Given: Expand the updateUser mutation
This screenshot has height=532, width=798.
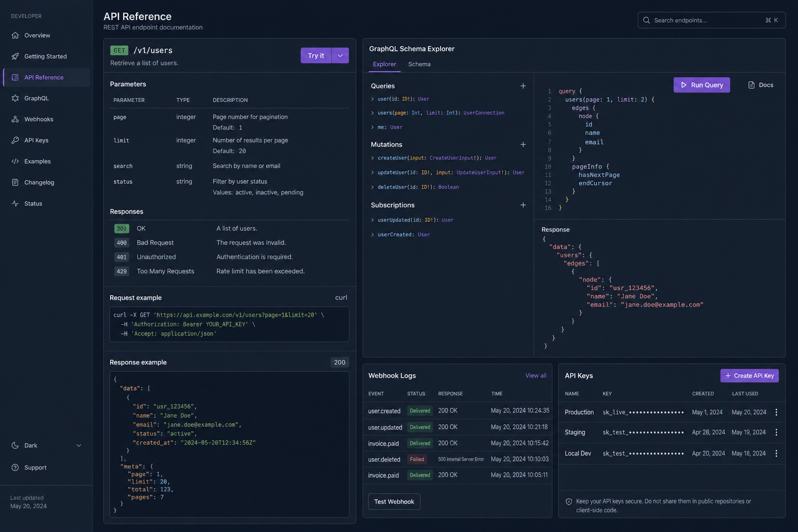Looking at the screenshot, I should pyautogui.click(x=373, y=172).
